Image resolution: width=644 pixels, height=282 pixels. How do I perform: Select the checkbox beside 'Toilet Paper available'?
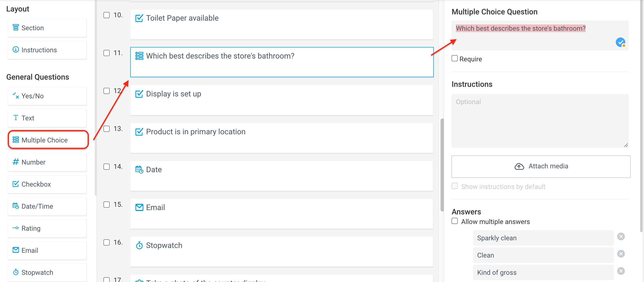point(106,15)
